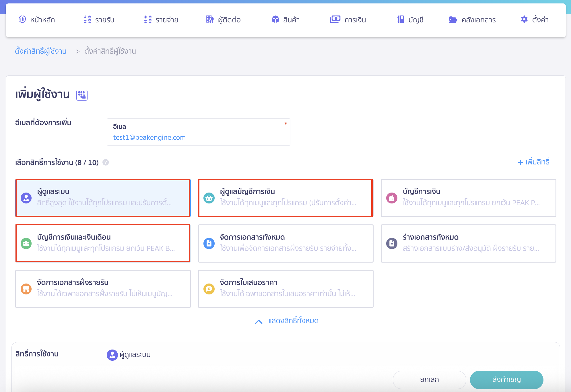Click the box icon for สินค้า

click(275, 20)
